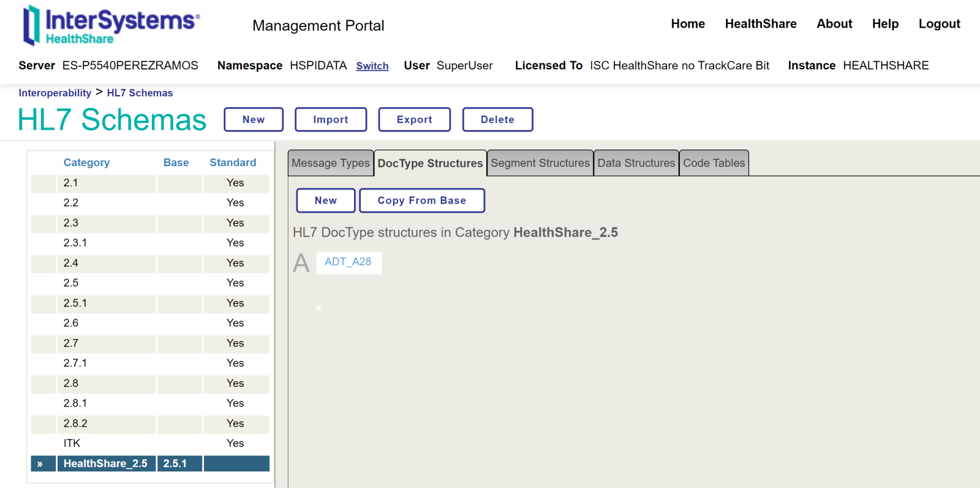Open the Data Structures tab

pyautogui.click(x=636, y=163)
